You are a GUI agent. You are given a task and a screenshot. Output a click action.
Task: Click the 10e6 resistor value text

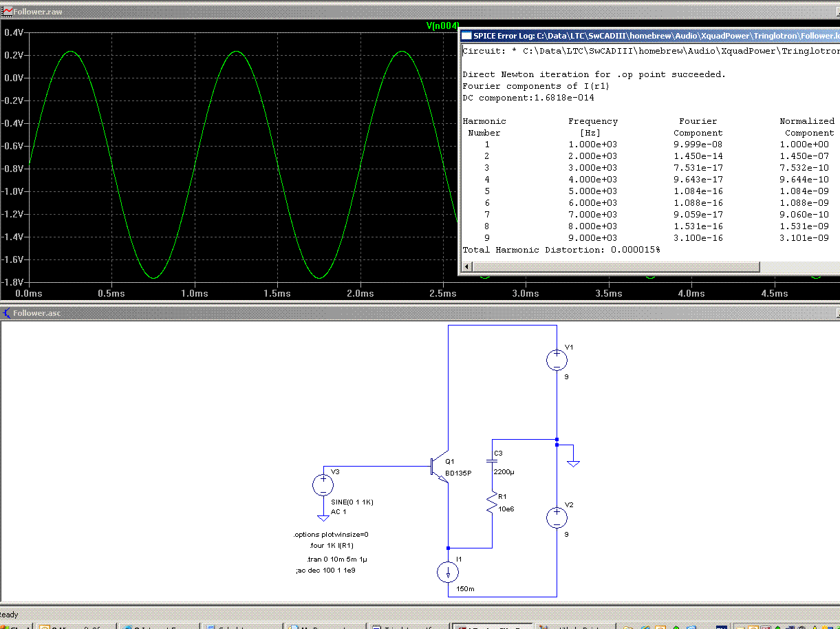(506, 509)
